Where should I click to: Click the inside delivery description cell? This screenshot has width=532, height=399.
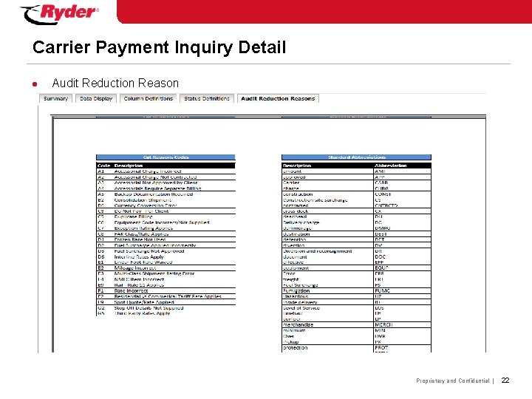click(x=328, y=302)
